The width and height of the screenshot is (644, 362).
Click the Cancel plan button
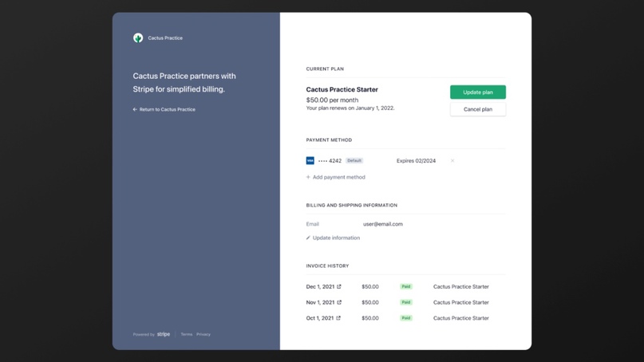(x=478, y=109)
